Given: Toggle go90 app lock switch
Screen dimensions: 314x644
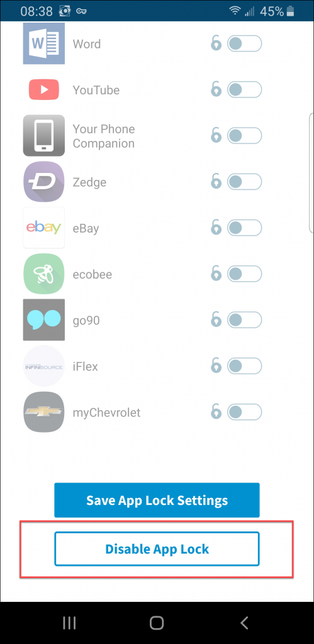Looking at the screenshot, I should point(245,319).
